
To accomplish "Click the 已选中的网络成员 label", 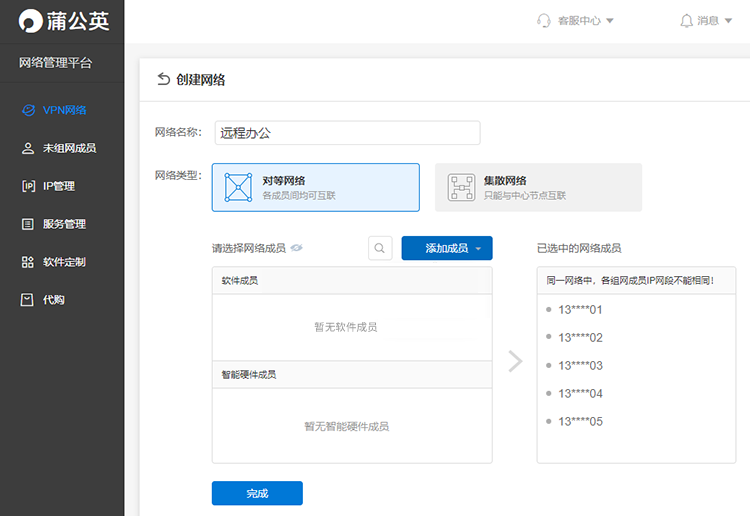I will [x=579, y=248].
